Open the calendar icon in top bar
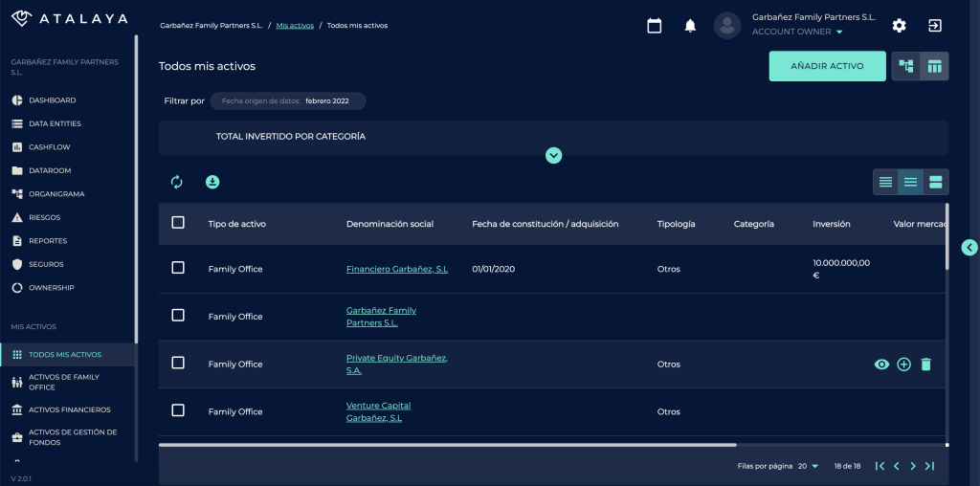 click(x=655, y=26)
